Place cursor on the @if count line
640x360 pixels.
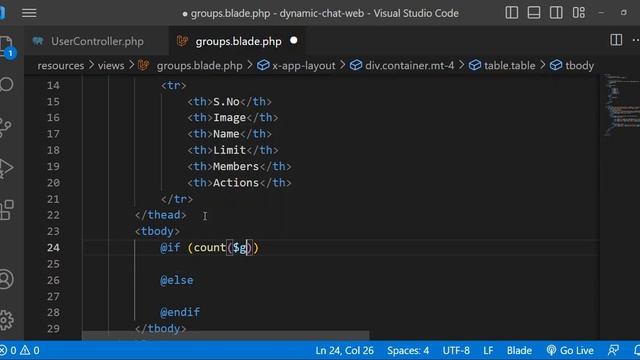pos(209,248)
